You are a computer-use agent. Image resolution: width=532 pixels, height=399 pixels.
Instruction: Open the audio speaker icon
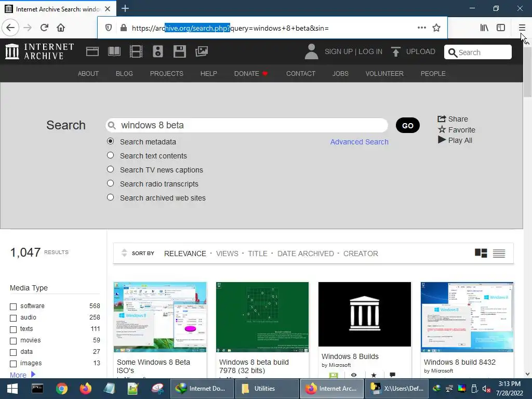coord(158,51)
